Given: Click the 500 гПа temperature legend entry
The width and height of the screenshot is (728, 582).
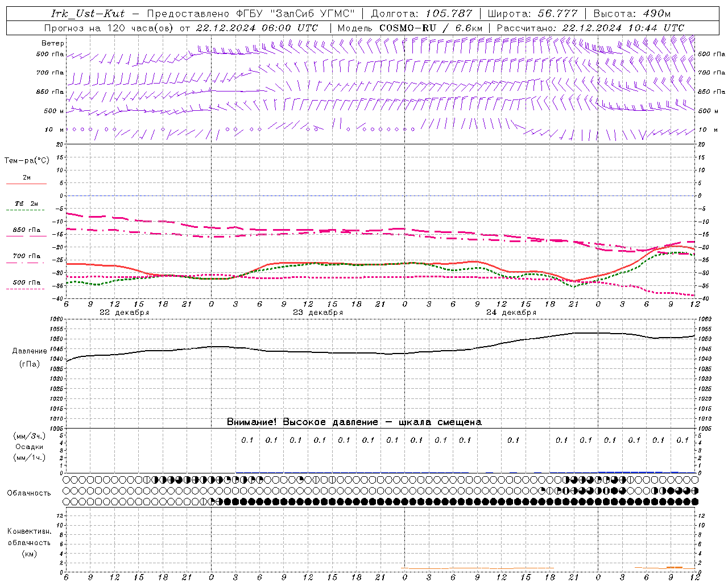Looking at the screenshot, I should pyautogui.click(x=27, y=282).
